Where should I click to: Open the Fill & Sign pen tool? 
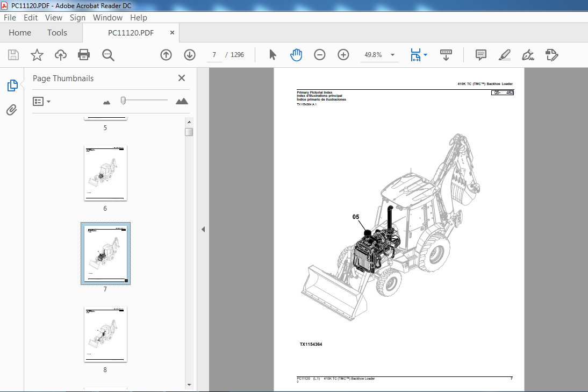(528, 55)
